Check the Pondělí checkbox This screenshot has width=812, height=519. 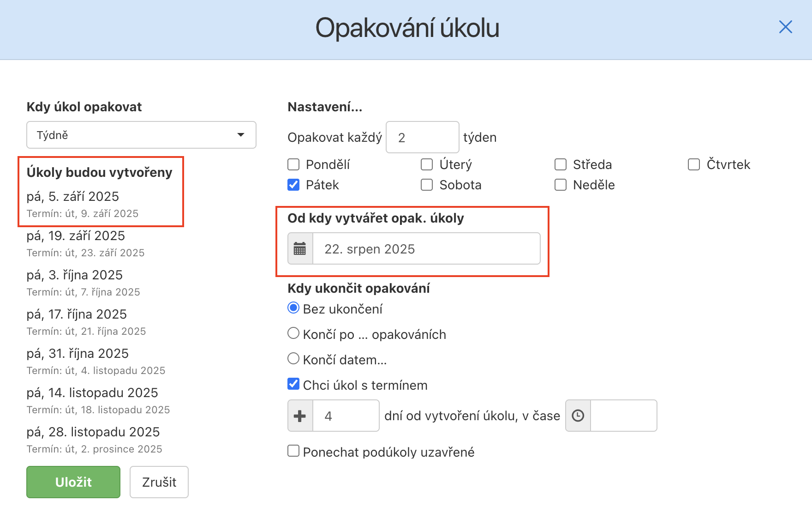(293, 164)
